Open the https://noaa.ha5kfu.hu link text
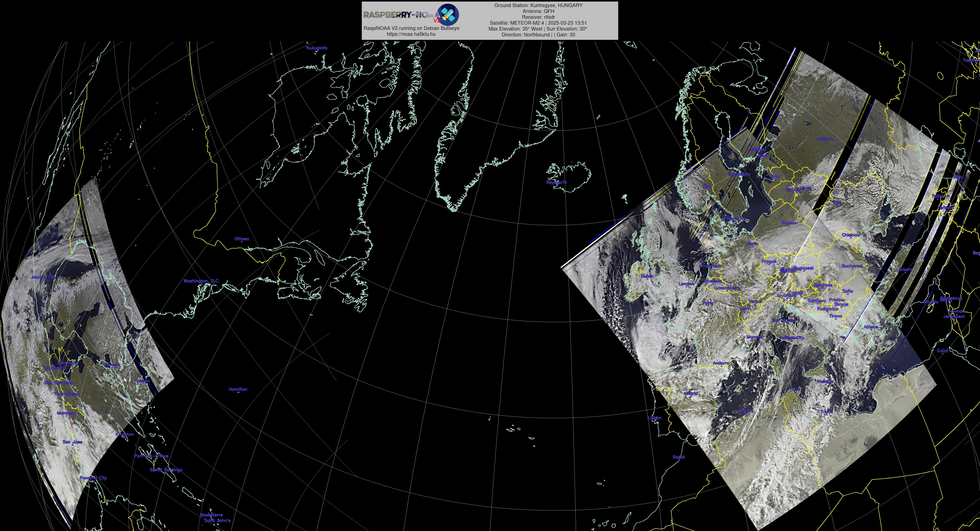Viewport: 980px width, 531px height. (411, 34)
